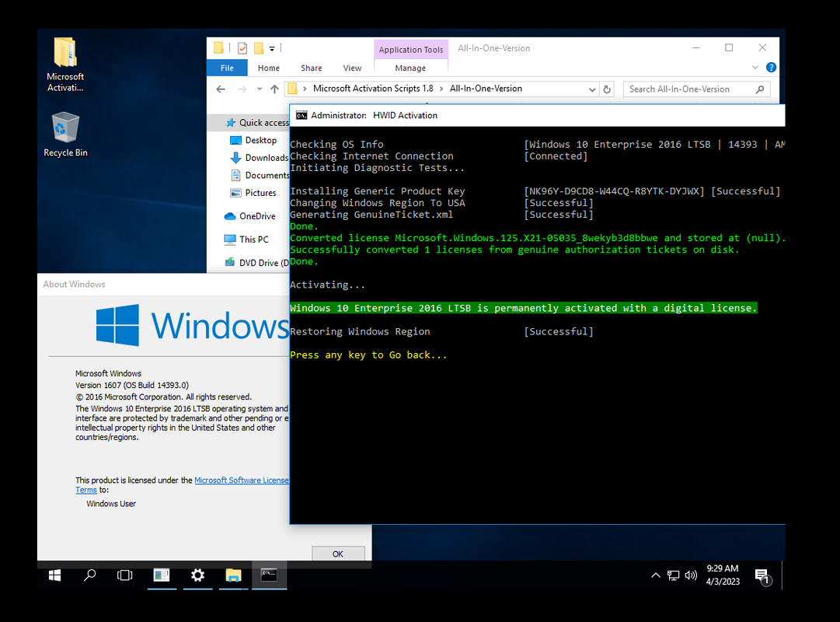The image size is (840, 622).
Task: Open the Recycle Bin desktop icon
Action: point(65,135)
